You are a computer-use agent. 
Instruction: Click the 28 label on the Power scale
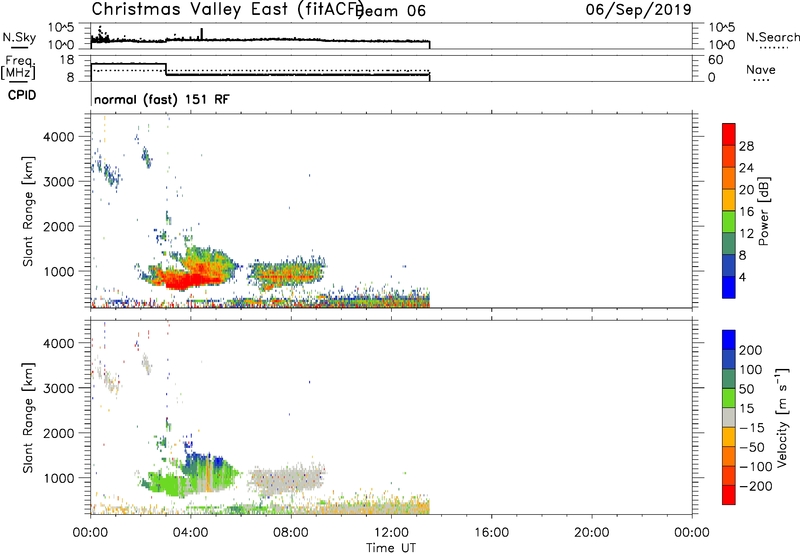746,146
